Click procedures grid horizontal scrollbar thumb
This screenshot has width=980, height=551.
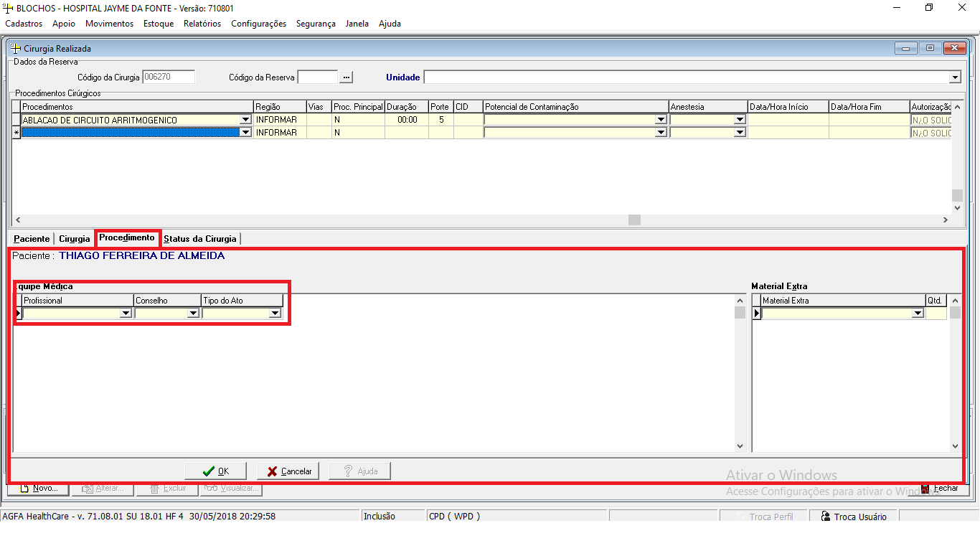pos(634,220)
